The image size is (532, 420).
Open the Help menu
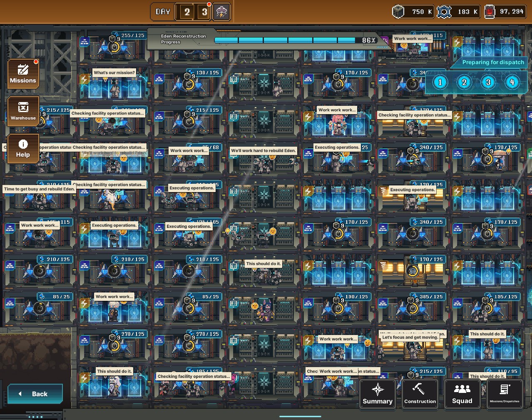point(23,148)
